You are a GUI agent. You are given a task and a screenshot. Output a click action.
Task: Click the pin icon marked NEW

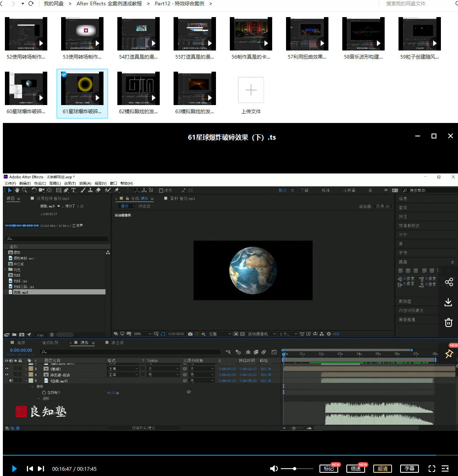pyautogui.click(x=449, y=354)
